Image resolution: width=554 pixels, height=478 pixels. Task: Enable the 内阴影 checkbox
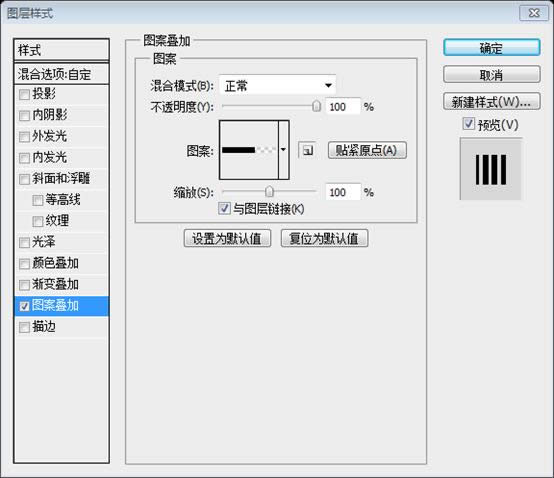(x=24, y=116)
